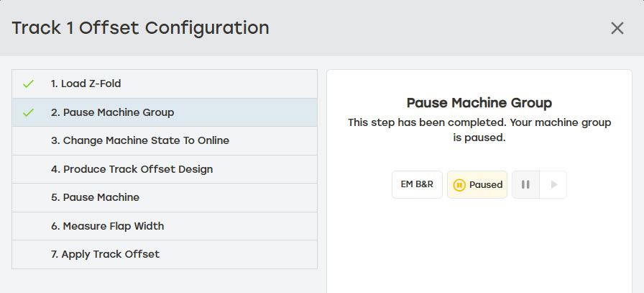Click the yellow paused circle icon

pyautogui.click(x=459, y=185)
